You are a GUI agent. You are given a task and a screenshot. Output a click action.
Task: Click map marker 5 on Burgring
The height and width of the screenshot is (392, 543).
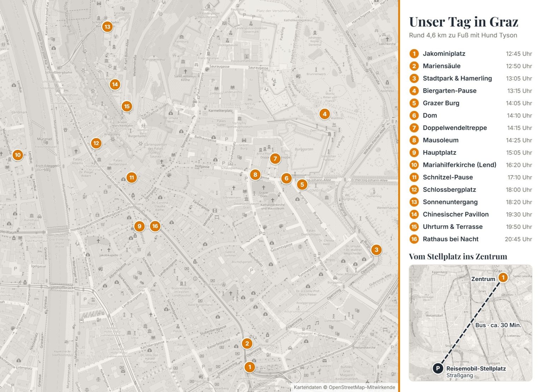pos(302,184)
